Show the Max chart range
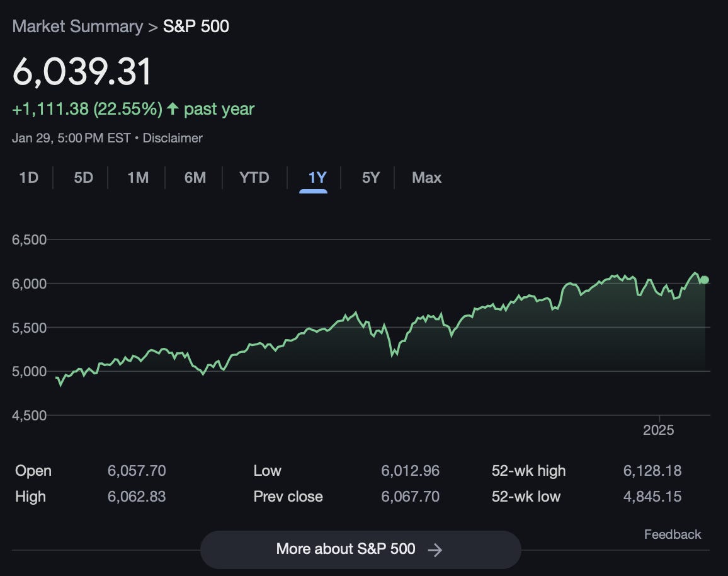 pos(427,178)
